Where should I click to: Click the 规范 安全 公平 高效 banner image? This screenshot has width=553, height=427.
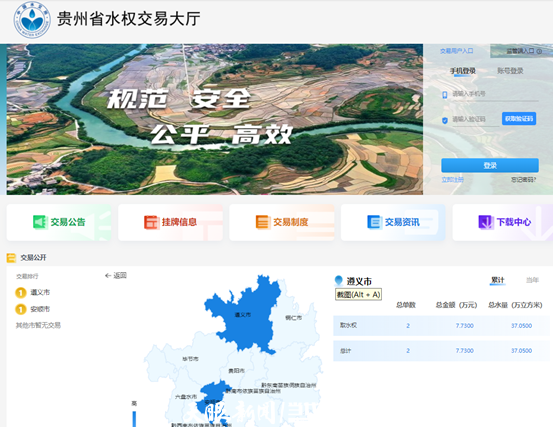215,119
